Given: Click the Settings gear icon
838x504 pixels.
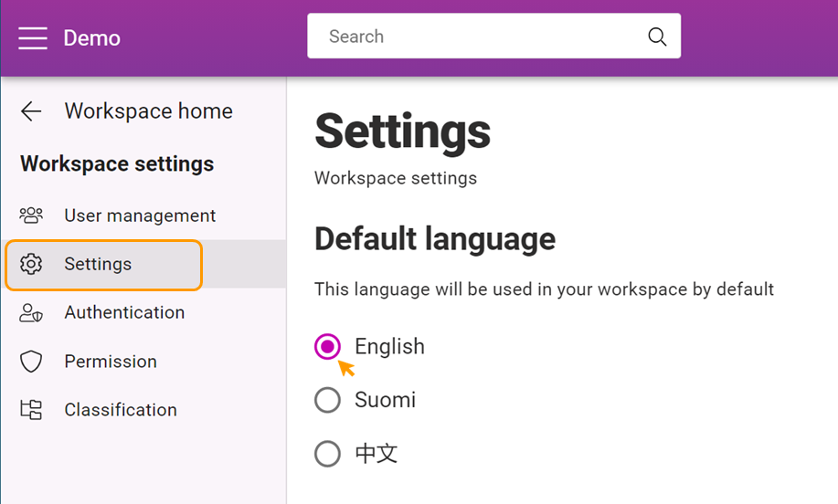Looking at the screenshot, I should [x=31, y=264].
